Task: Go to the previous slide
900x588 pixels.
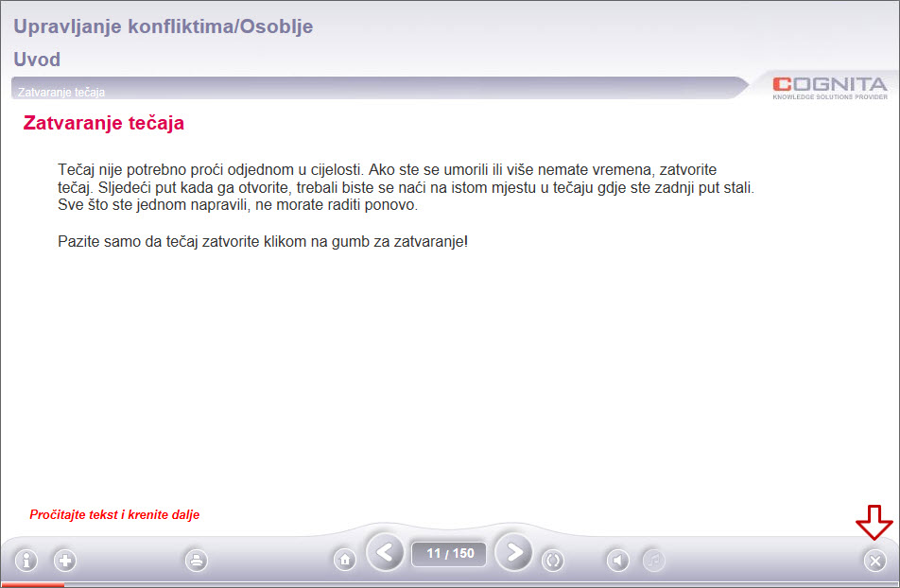Action: [x=385, y=553]
